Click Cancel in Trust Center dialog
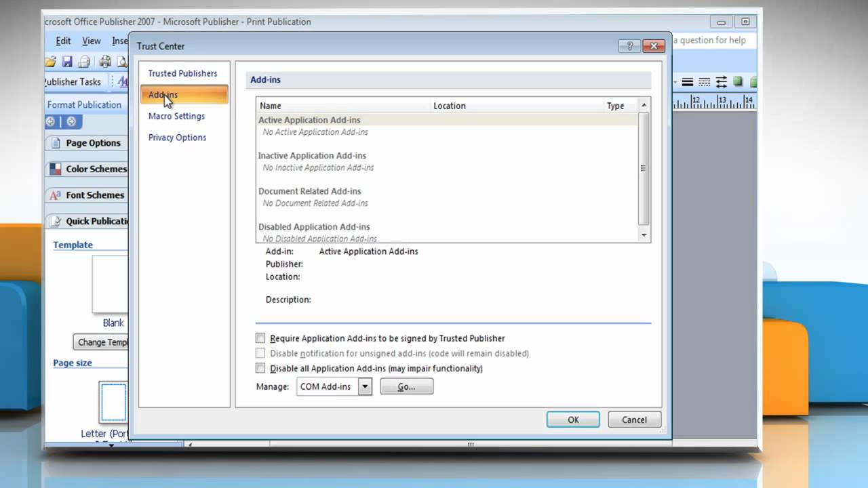868x488 pixels. (x=634, y=420)
